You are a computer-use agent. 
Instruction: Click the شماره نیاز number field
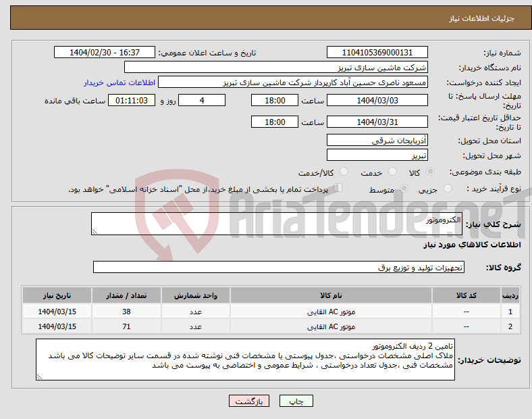[377, 53]
